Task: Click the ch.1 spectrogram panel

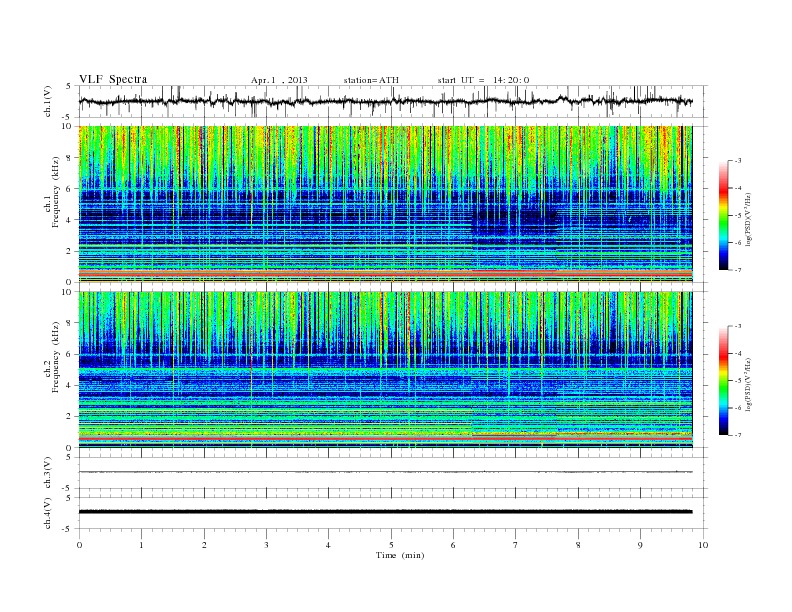Action: point(385,204)
